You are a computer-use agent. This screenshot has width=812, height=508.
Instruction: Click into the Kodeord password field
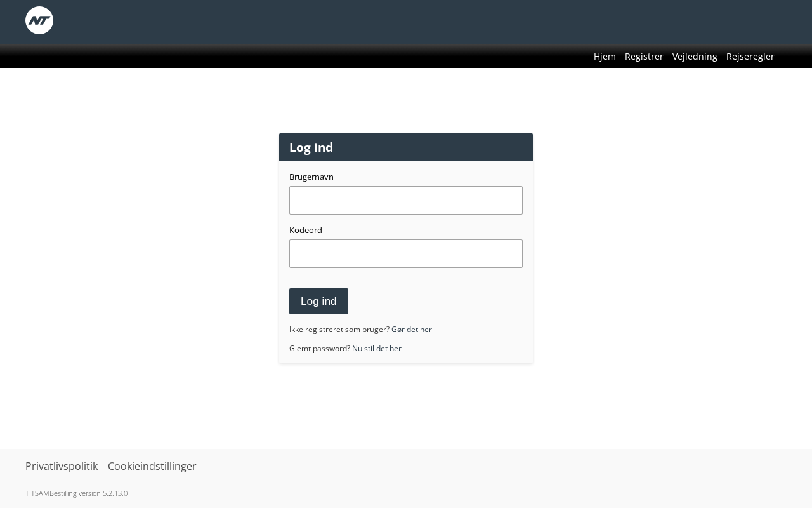[406, 253]
